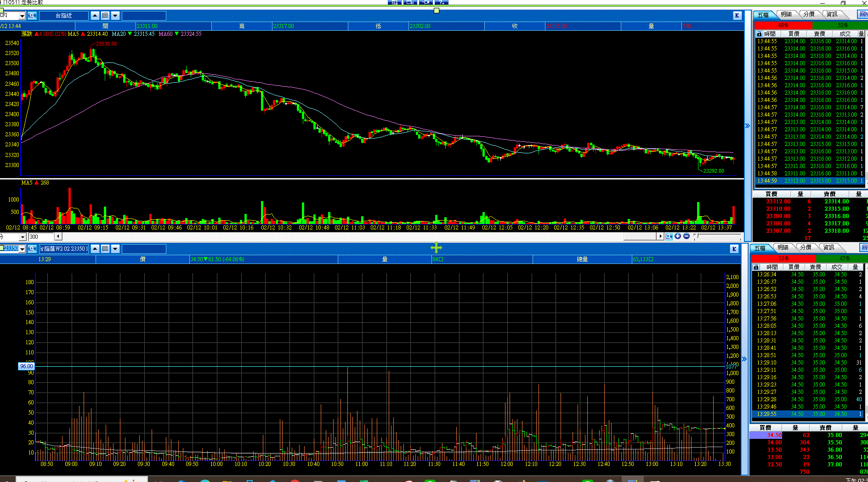This screenshot has height=482, width=868.
Task: Collapse upper side panel with double chevron
Action: [x=747, y=126]
